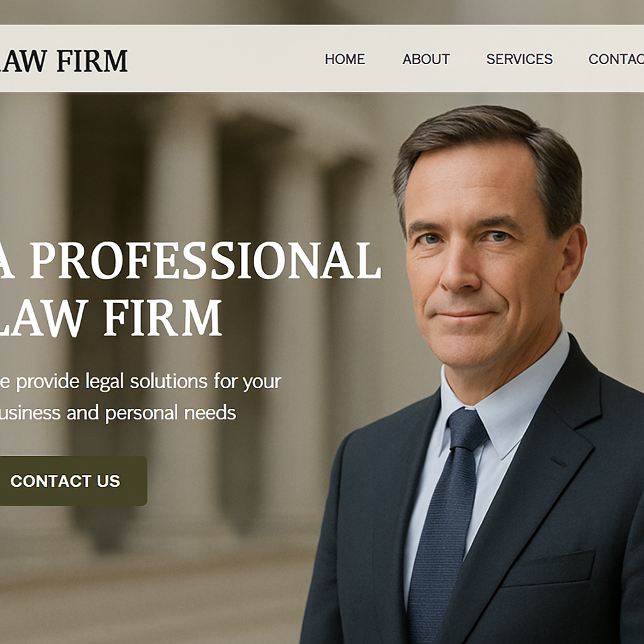644x644 pixels.
Task: Click empty header space between logo and HOME
Action: click(x=226, y=59)
